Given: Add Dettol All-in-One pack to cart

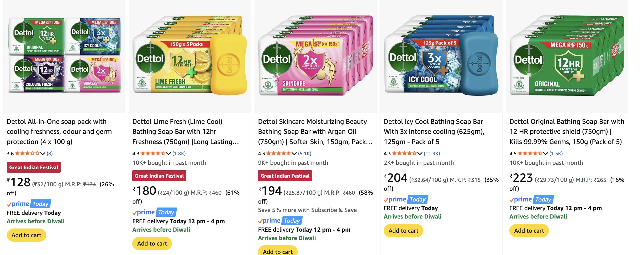Looking at the screenshot, I should coord(27,235).
